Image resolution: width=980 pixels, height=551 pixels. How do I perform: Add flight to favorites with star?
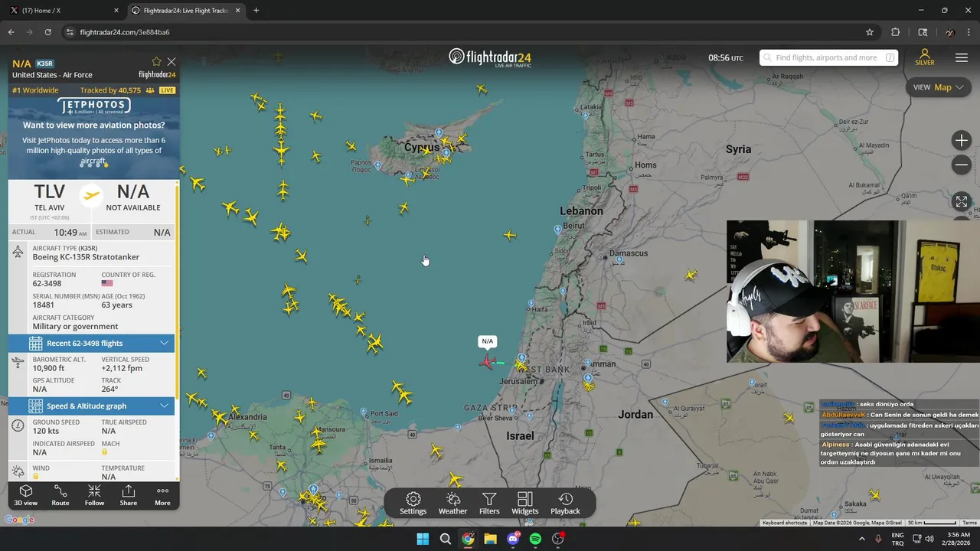click(x=156, y=62)
